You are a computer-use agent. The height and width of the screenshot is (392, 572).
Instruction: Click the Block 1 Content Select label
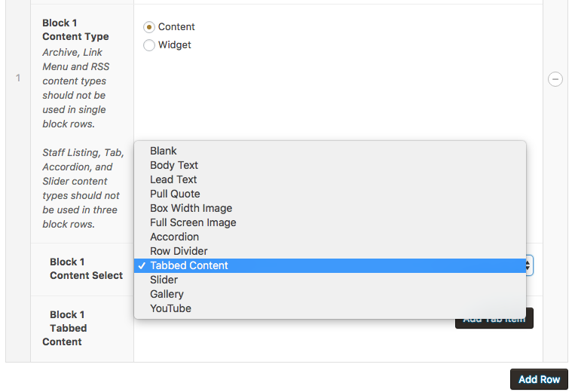coord(86,268)
